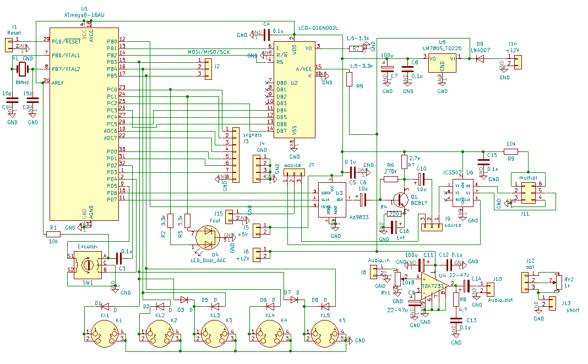Select the J14 +12V power connector
The height and width of the screenshot is (364, 588).
tap(513, 62)
